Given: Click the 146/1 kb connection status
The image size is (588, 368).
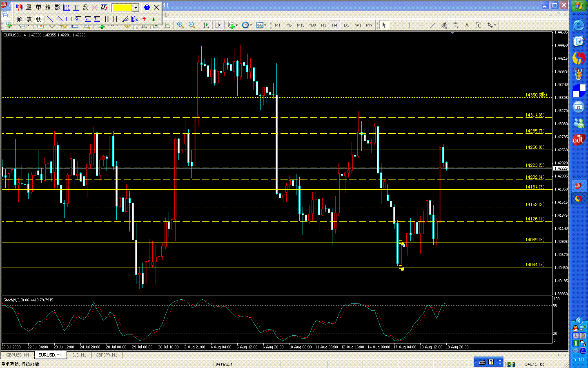Looking at the screenshot, I should pyautogui.click(x=535, y=364).
